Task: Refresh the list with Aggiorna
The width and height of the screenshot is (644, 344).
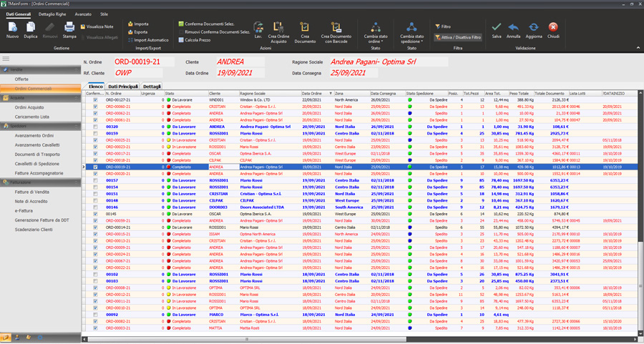Action: tap(534, 30)
